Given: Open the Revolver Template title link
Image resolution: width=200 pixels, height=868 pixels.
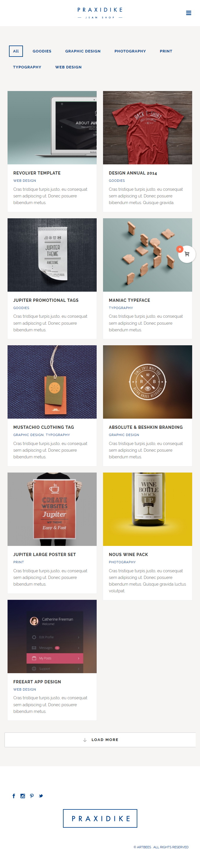Looking at the screenshot, I should pos(37,173).
